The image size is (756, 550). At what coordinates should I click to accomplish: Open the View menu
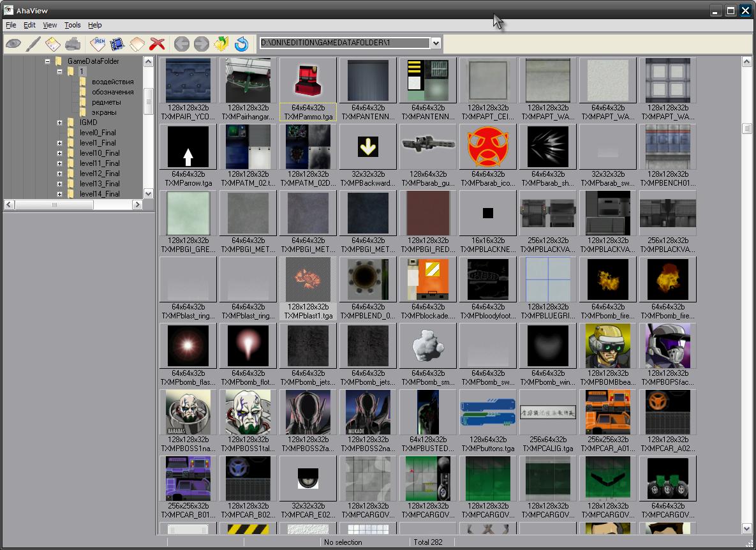[50, 25]
